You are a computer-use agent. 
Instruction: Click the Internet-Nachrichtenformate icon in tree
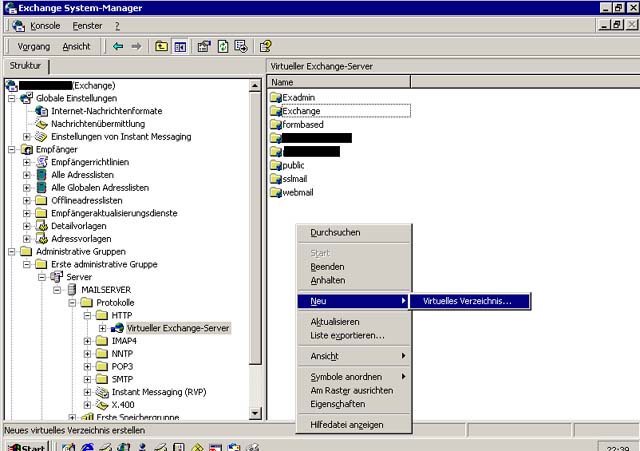coord(41,111)
